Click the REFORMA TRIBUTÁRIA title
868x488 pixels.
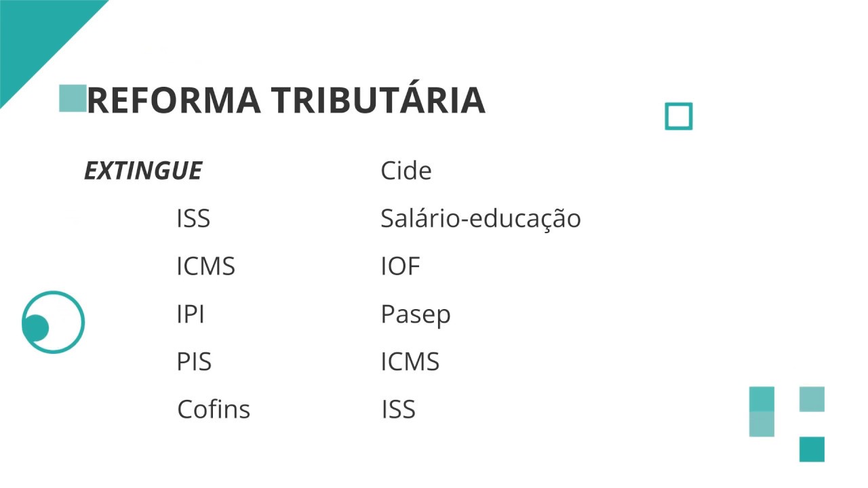(285, 100)
